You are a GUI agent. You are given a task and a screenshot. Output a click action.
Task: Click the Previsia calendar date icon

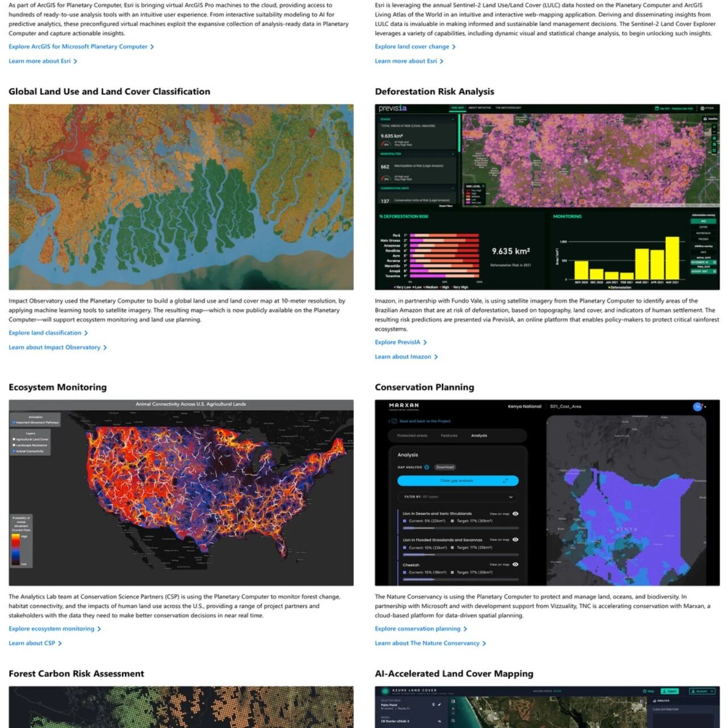[657, 108]
